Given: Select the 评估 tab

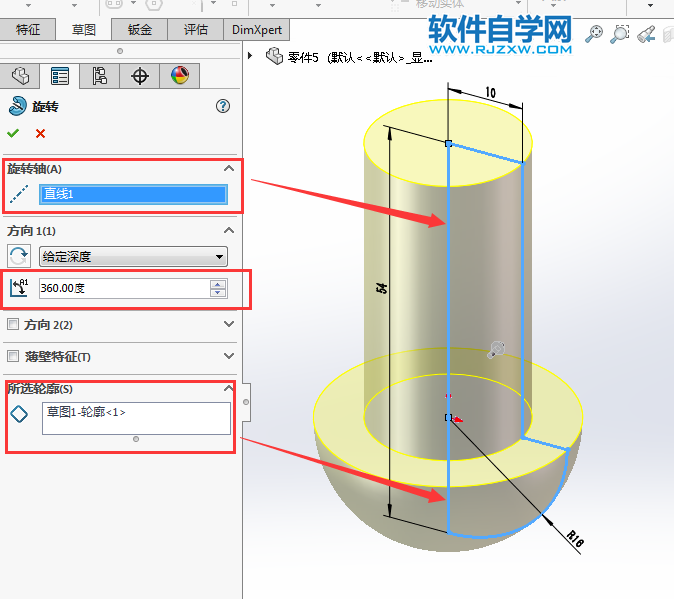Looking at the screenshot, I should [x=196, y=29].
